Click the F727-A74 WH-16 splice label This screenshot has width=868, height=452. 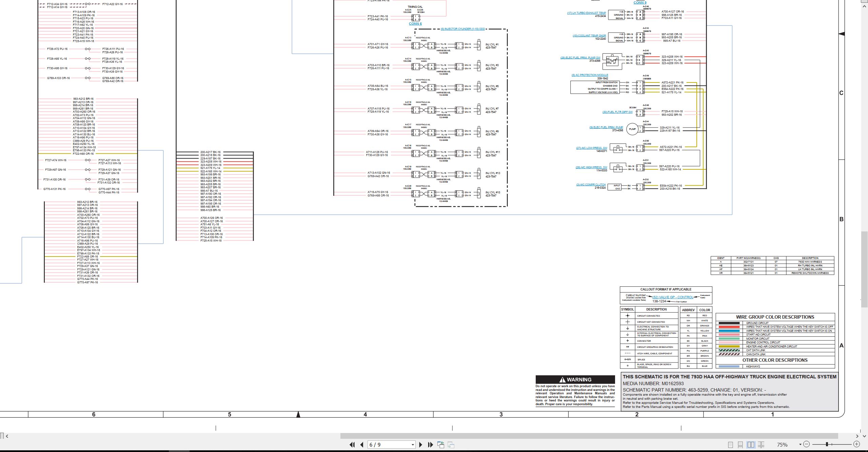pos(56,160)
